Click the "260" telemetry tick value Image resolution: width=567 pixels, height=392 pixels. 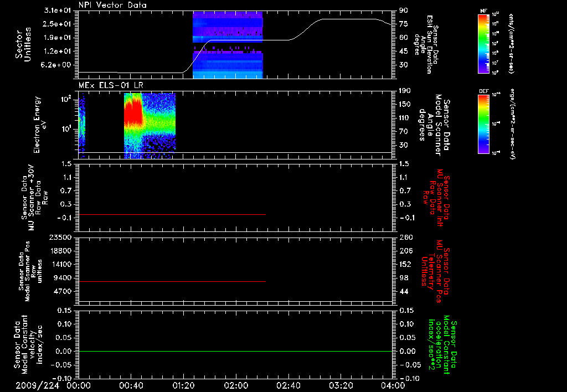point(405,237)
